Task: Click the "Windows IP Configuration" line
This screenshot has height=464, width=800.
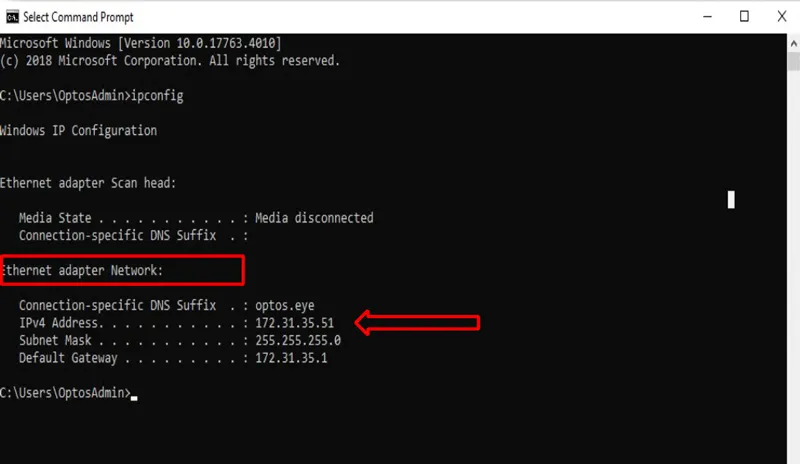Action: point(78,131)
